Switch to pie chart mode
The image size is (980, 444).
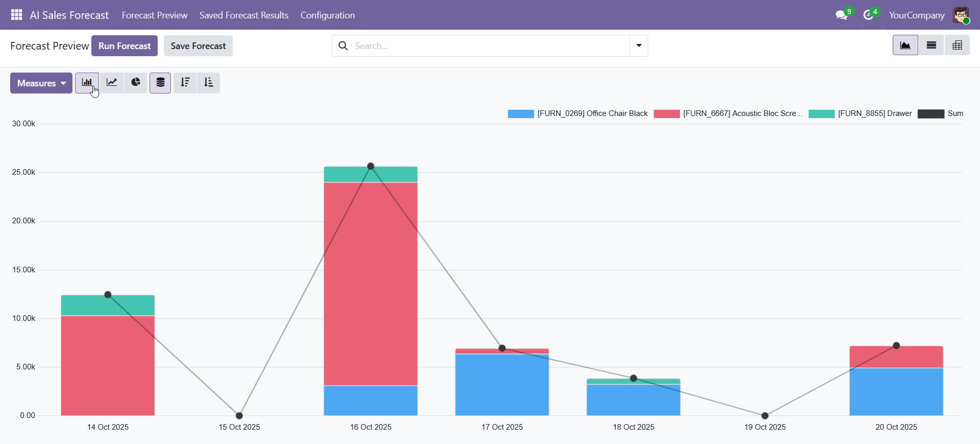click(x=136, y=83)
